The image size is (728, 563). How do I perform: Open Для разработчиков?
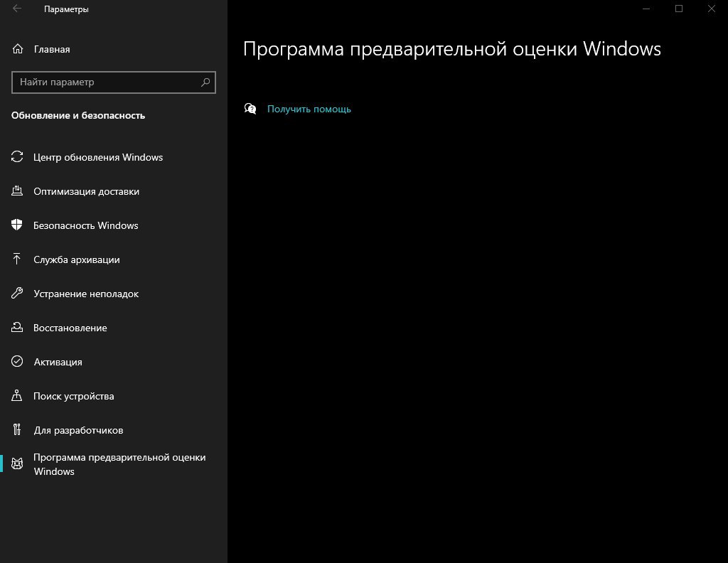pyautogui.click(x=78, y=430)
